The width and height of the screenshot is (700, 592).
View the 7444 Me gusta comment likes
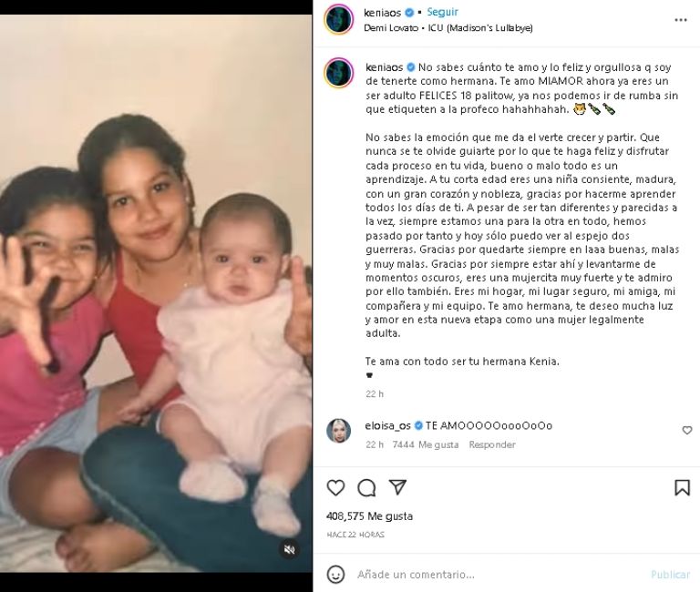coord(426,444)
